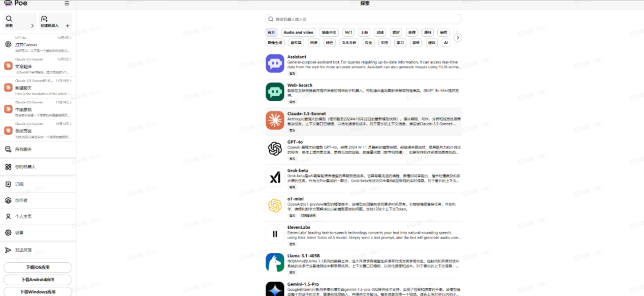The image size is (644, 296).
Task: Click 下载Android应用 button
Action: [x=38, y=280]
